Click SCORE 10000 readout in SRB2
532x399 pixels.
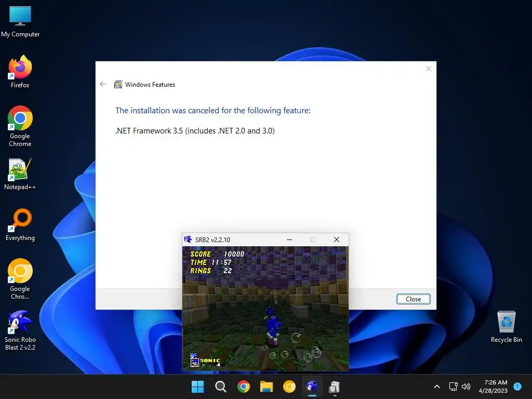(x=217, y=254)
